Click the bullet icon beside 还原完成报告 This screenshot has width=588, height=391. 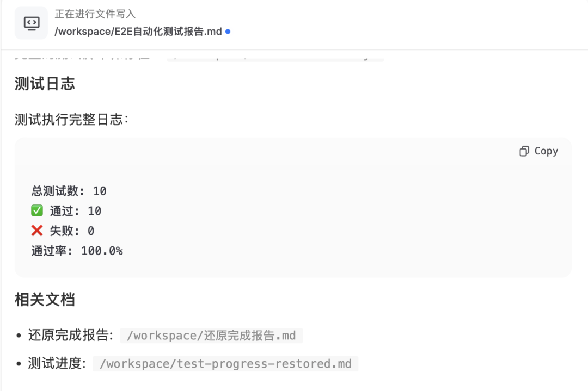click(x=19, y=335)
